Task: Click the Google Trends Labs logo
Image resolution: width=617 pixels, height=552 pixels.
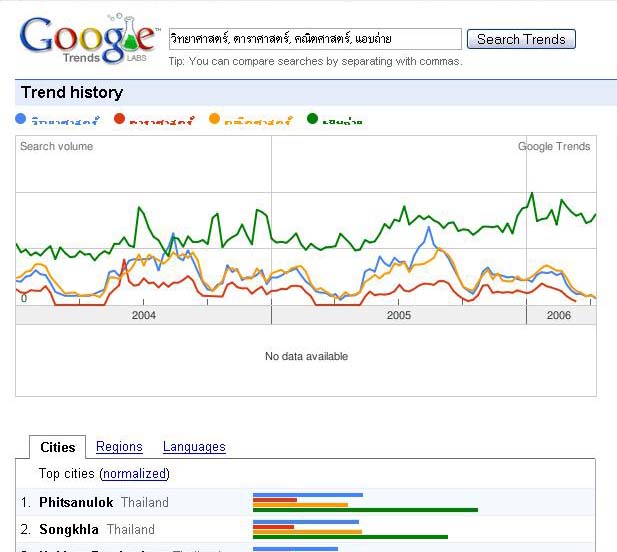Action: tap(90, 39)
